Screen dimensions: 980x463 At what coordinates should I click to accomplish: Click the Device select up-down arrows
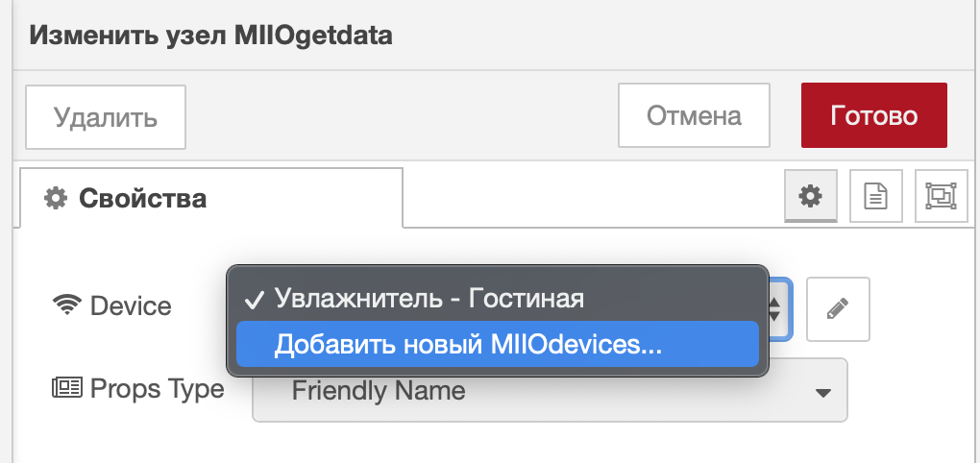click(x=775, y=308)
